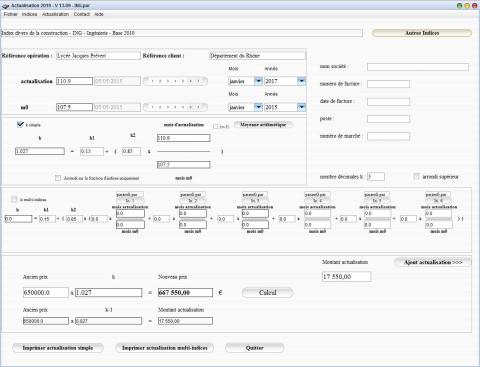Click the Ancien prix field showing 650000.0

(46, 293)
